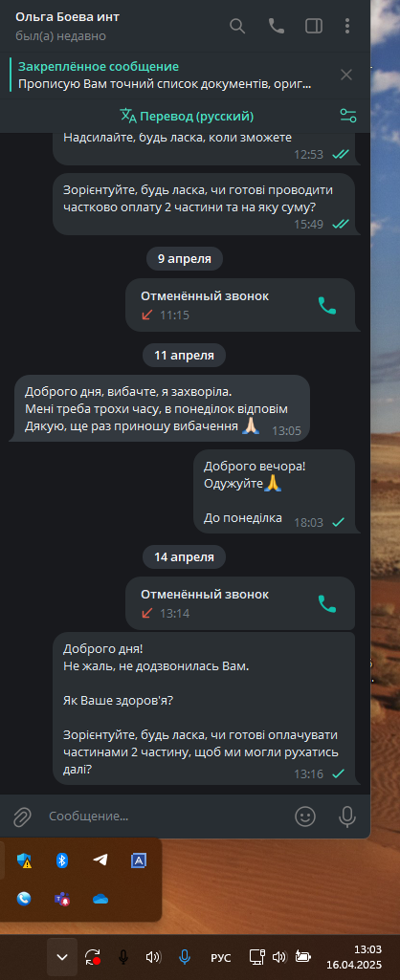Start a voice call from the chat header
The image size is (400, 980).
pyautogui.click(x=276, y=26)
